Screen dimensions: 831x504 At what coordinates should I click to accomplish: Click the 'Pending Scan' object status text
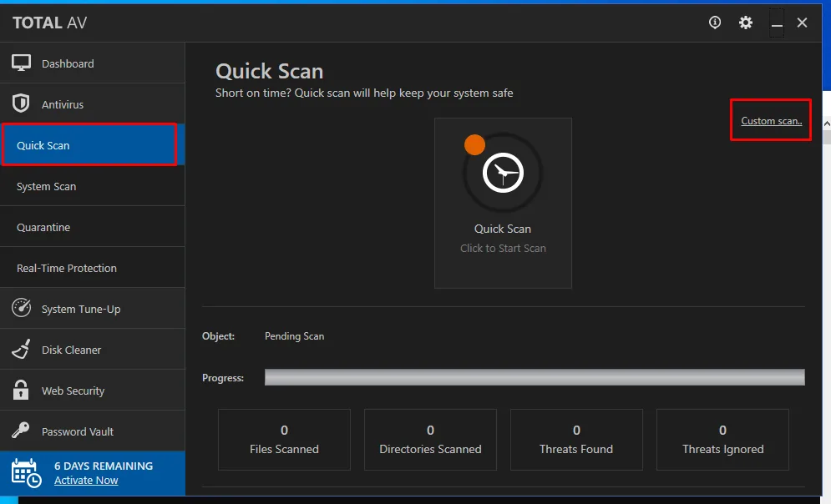coord(294,336)
